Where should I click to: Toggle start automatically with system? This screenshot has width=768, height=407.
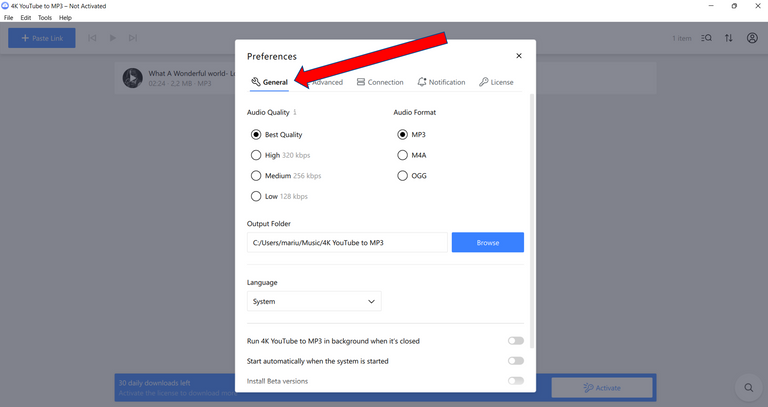pyautogui.click(x=516, y=361)
